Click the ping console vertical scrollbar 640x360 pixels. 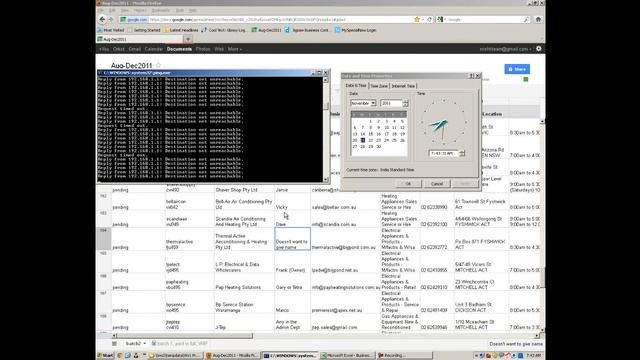[x=326, y=129]
